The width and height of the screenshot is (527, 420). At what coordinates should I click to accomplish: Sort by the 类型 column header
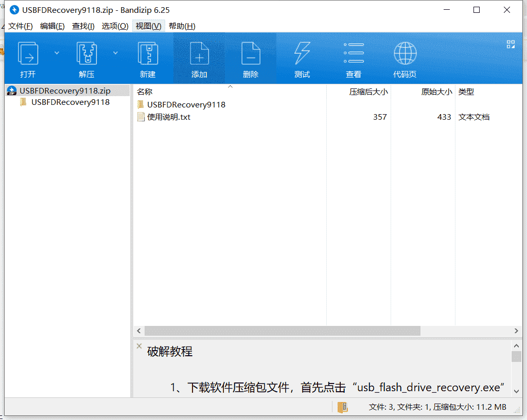coord(488,92)
